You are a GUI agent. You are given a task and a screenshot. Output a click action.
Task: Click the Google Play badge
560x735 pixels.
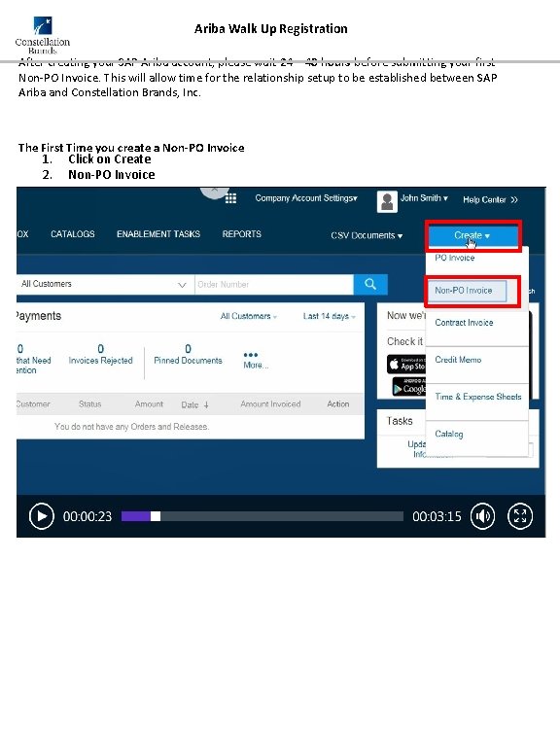[x=408, y=387]
